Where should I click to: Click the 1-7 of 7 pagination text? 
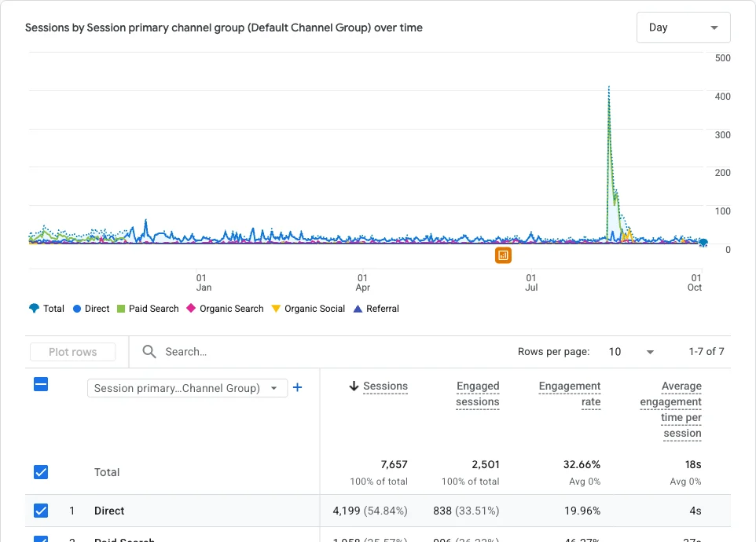pos(706,352)
